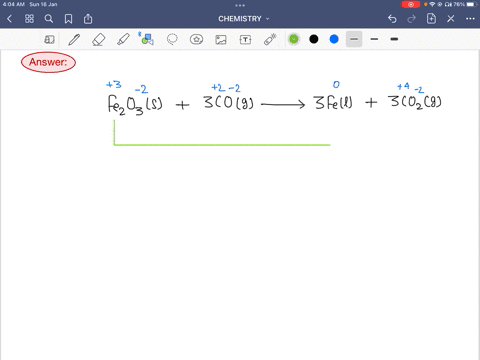The height and width of the screenshot is (360, 480).
Task: Tap the handwritten Fe2O3(s) formula
Action: 135,104
